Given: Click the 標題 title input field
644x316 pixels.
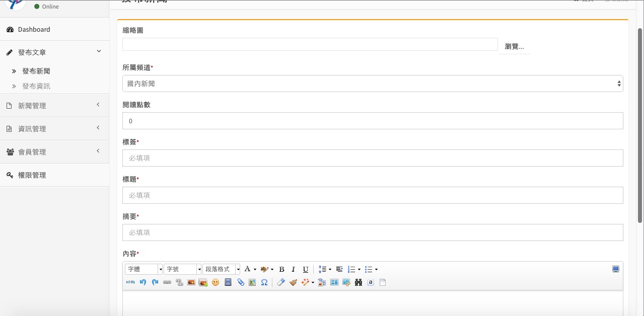Looking at the screenshot, I should point(373,195).
